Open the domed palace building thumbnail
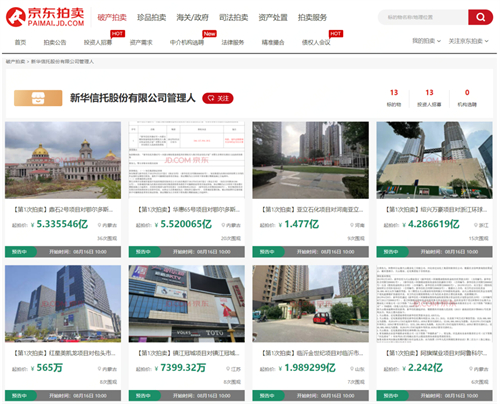Image resolution: width=500 pixels, height=404 pixels. click(x=63, y=160)
